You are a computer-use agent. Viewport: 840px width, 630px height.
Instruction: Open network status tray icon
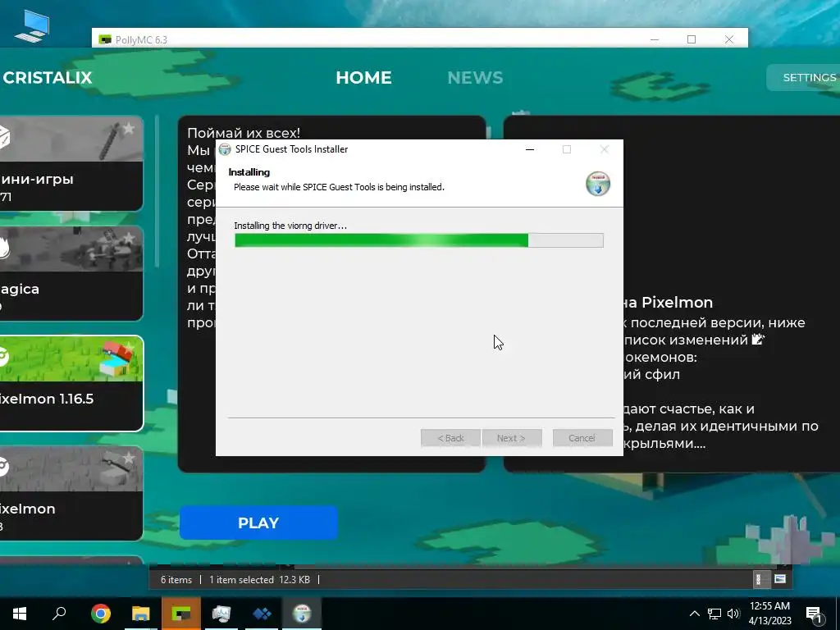(714, 614)
